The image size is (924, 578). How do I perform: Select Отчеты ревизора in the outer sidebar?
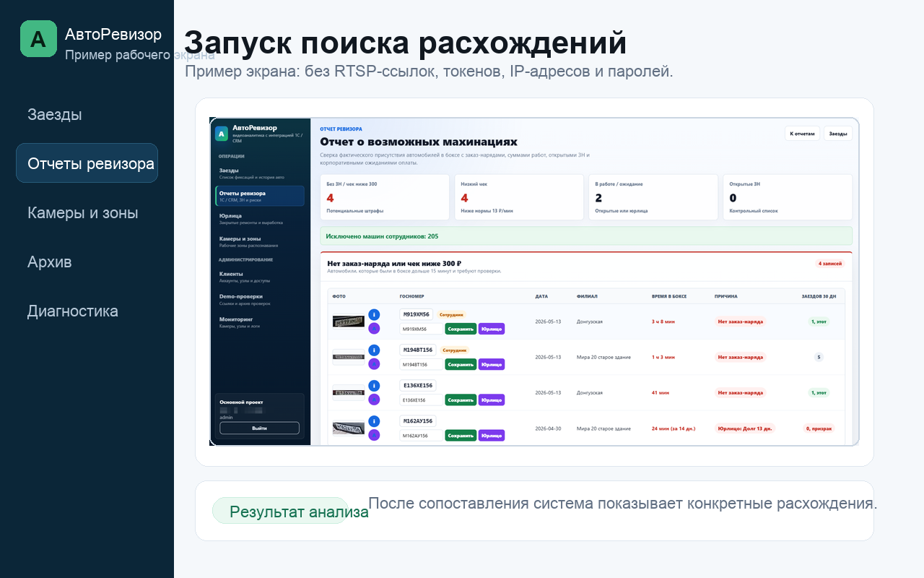(87, 163)
